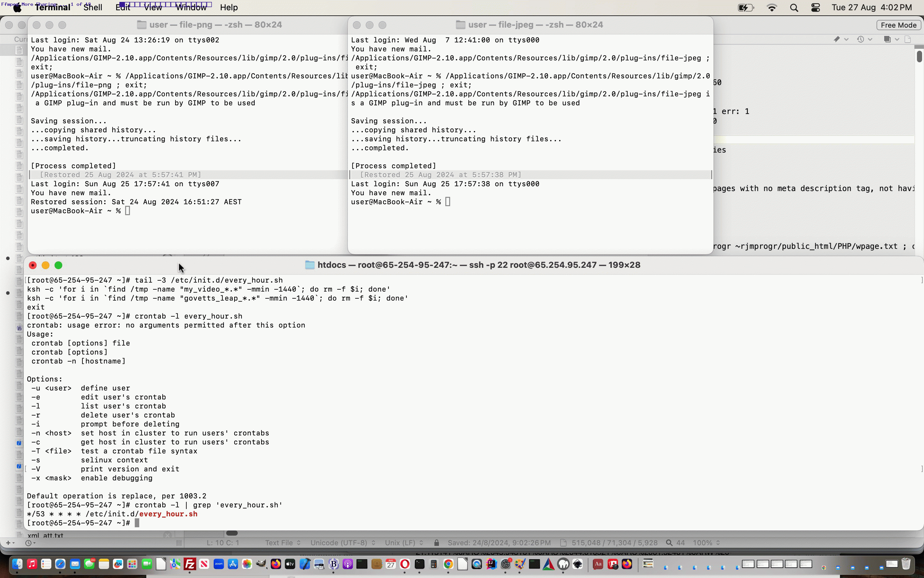924x578 pixels.
Task: Open the Edit menu
Action: pyautogui.click(x=123, y=8)
